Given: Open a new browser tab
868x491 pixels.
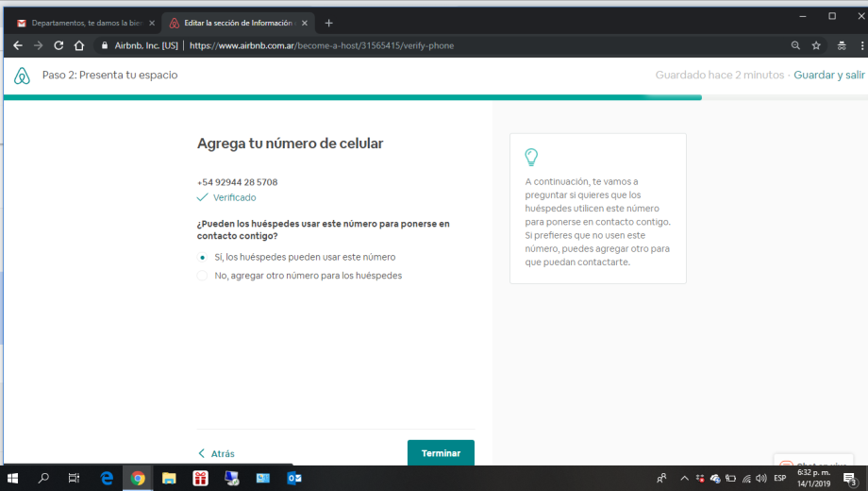Looking at the screenshot, I should (x=328, y=23).
